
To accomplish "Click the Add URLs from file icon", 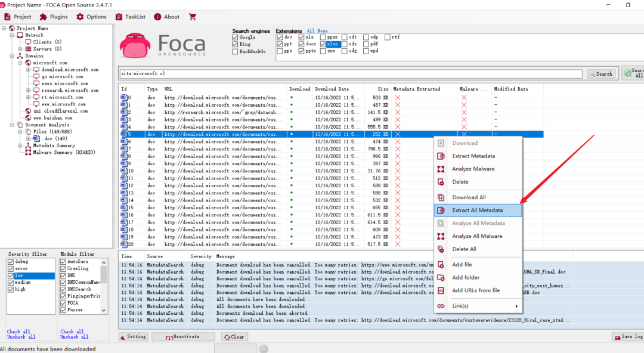I will 441,290.
